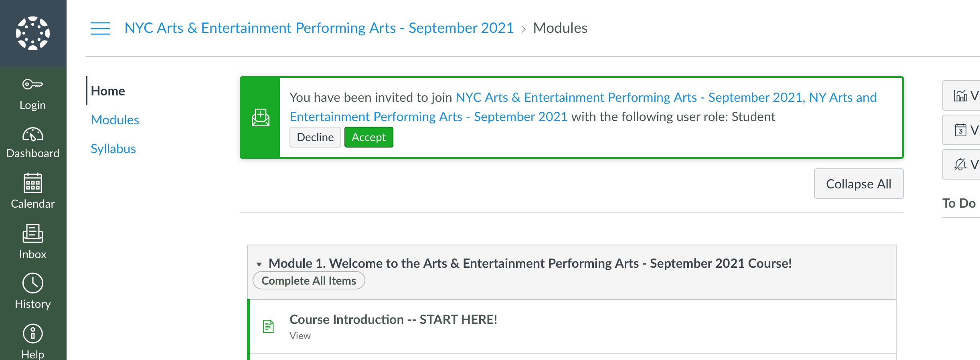Click the To Do heading

point(959,203)
